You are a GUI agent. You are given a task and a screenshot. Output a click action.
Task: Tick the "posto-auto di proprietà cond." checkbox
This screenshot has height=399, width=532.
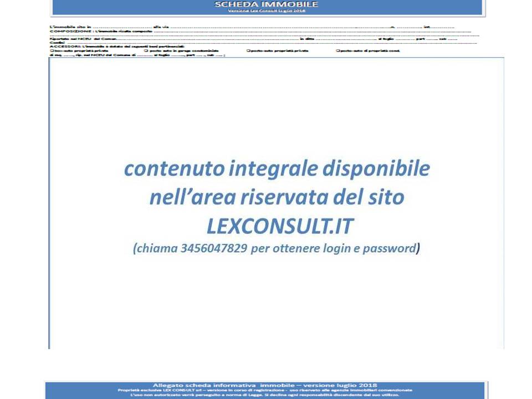click(337, 50)
